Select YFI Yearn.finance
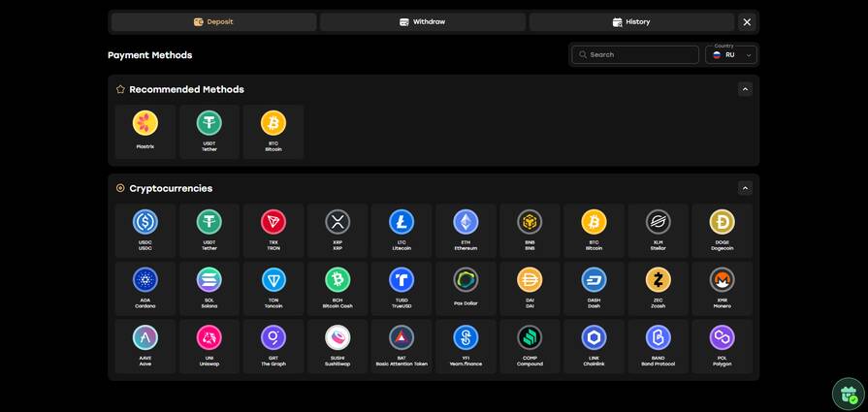The height and width of the screenshot is (412, 868). click(466, 346)
